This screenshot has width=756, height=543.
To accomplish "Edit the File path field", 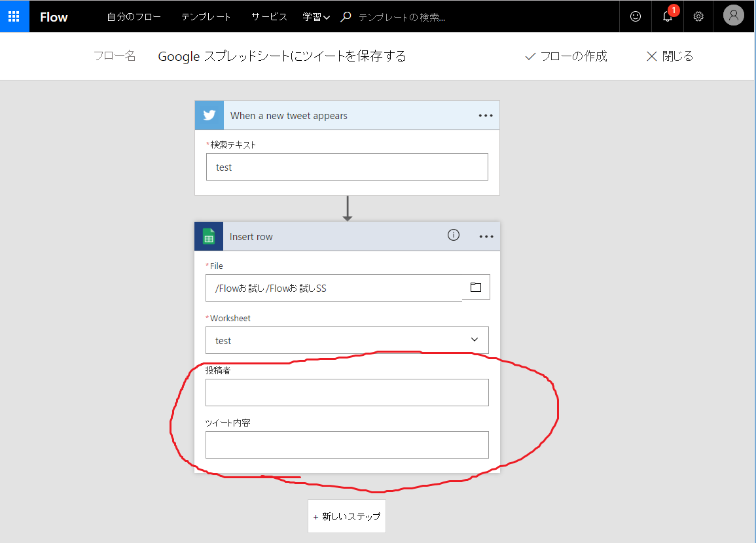I will [x=334, y=288].
